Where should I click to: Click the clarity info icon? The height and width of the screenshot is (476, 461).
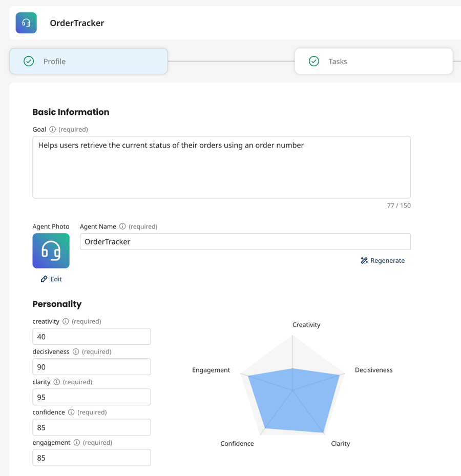pos(57,382)
